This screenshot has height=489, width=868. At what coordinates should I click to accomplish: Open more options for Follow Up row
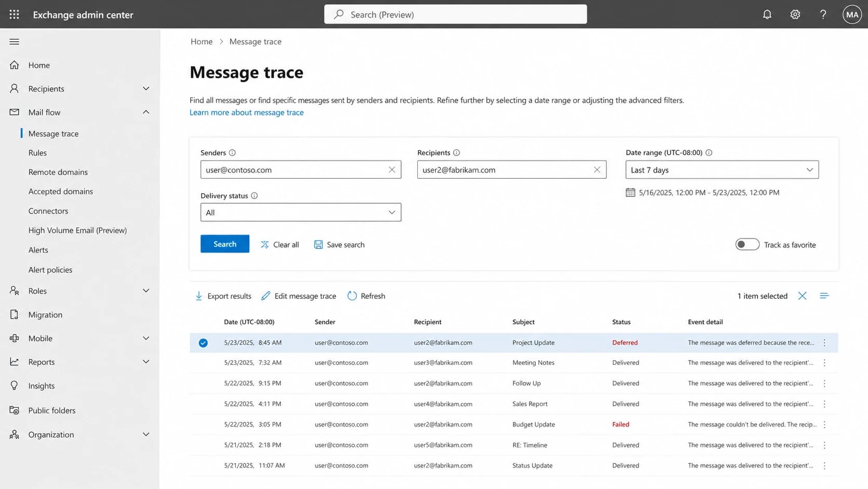824,384
